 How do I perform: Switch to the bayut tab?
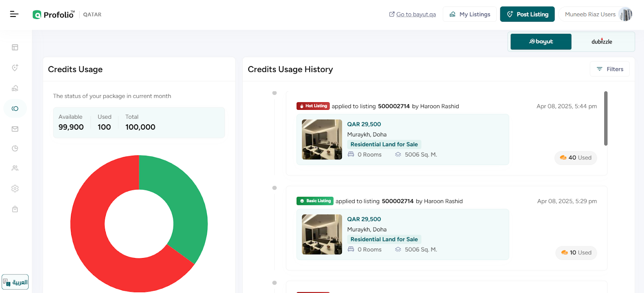pos(541,41)
